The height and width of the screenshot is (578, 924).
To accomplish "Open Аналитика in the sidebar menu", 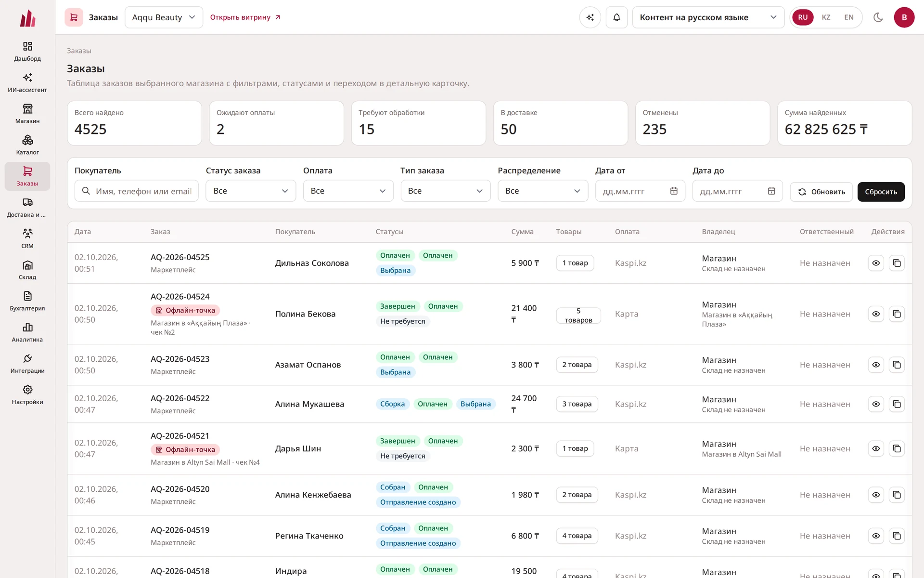I will 27,332.
